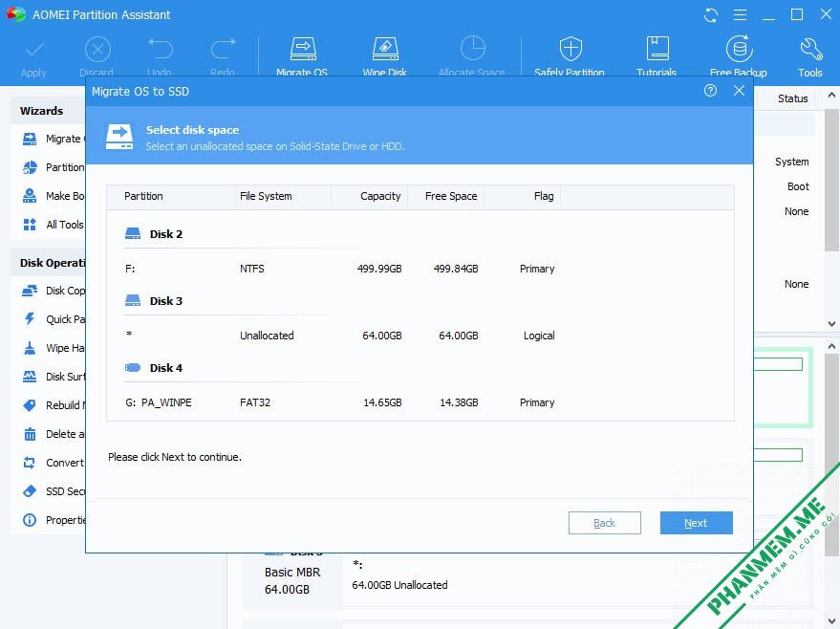The image size is (840, 629).
Task: Sort by Free Space column header
Action: click(x=445, y=196)
